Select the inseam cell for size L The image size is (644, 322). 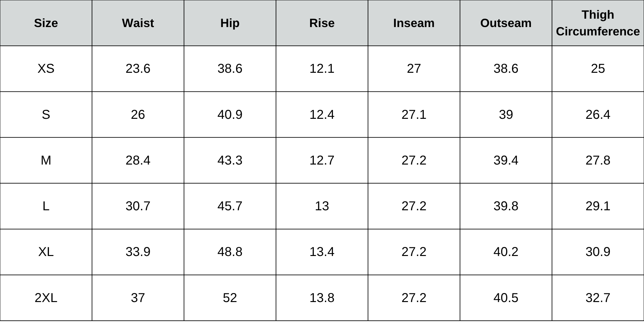click(x=414, y=206)
